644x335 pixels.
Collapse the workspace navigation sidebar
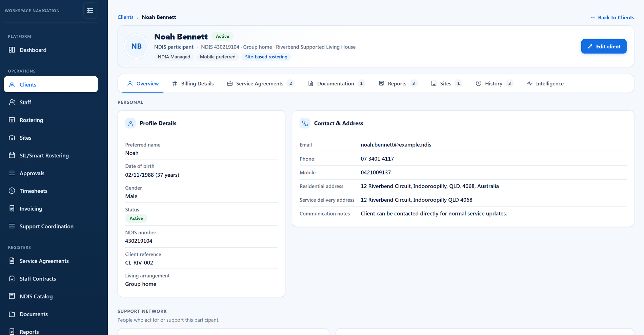pos(90,11)
